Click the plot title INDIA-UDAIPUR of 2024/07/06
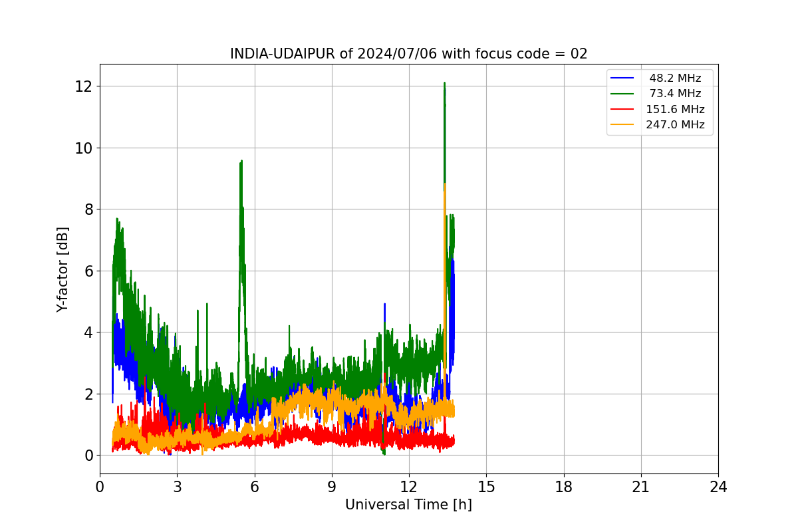 408,54
